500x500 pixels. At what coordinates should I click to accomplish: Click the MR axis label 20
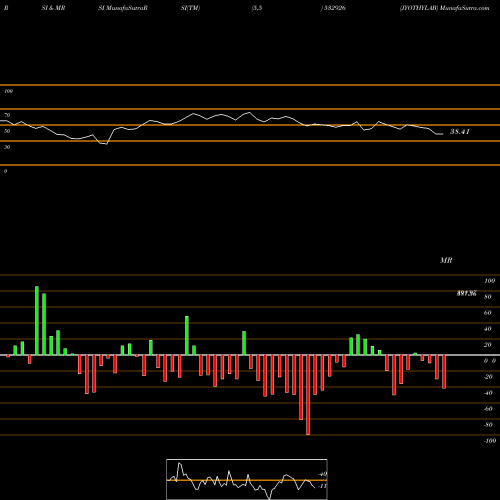pyautogui.click(x=487, y=345)
